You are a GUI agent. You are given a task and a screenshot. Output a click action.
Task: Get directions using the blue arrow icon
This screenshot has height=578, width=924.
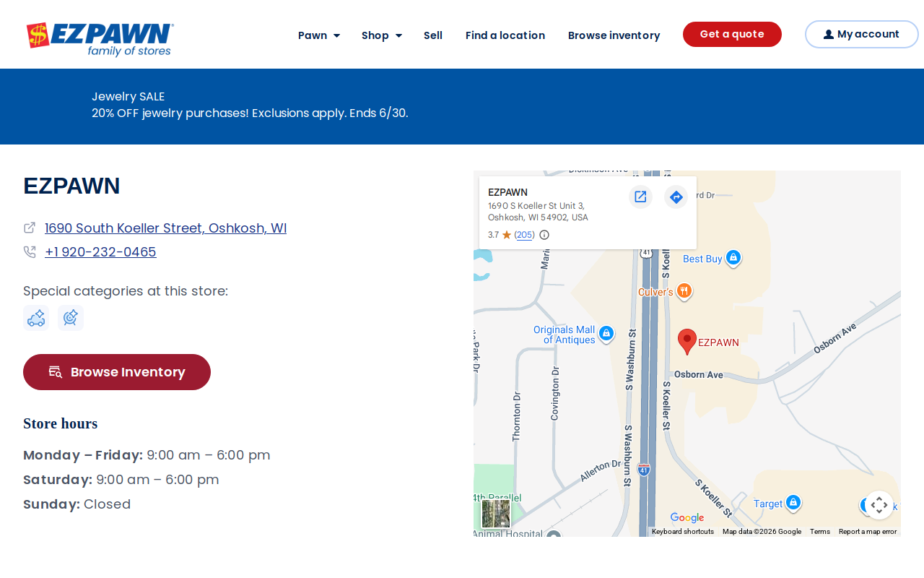[676, 197]
